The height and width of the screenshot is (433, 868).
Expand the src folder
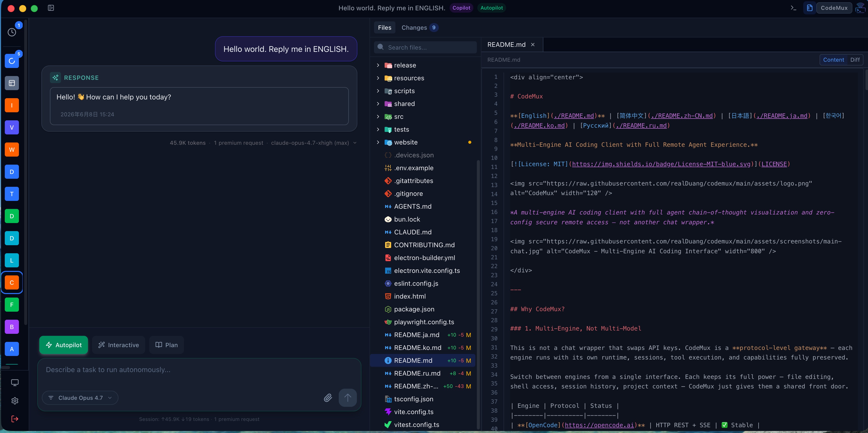(378, 116)
